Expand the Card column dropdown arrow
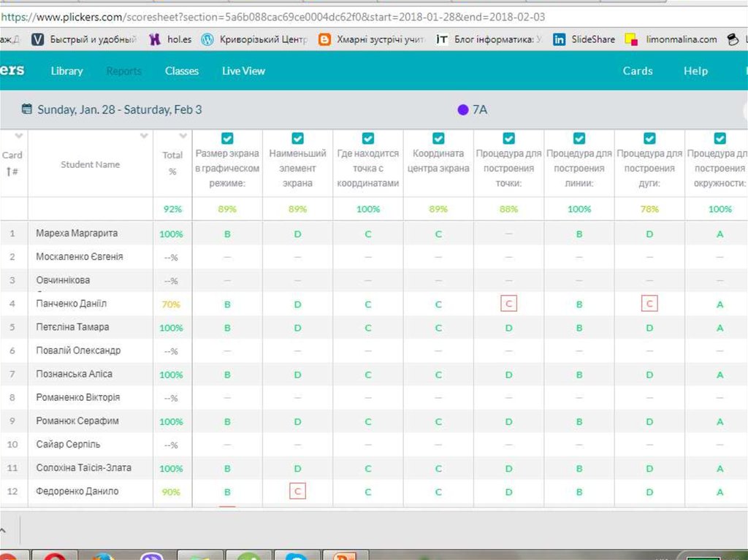 [x=19, y=136]
